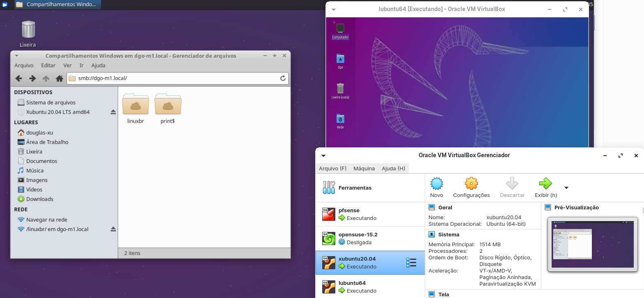Open Configurações for the selected VM
This screenshot has width=644, height=298.
coord(471,188)
